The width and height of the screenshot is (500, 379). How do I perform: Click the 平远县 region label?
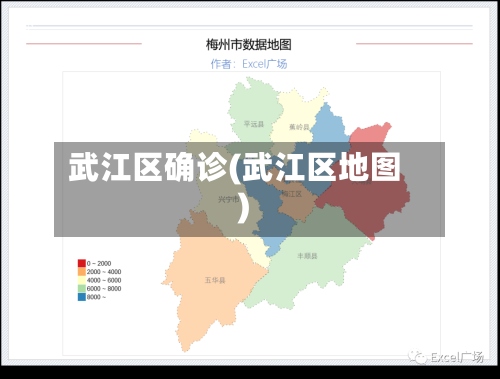(254, 124)
